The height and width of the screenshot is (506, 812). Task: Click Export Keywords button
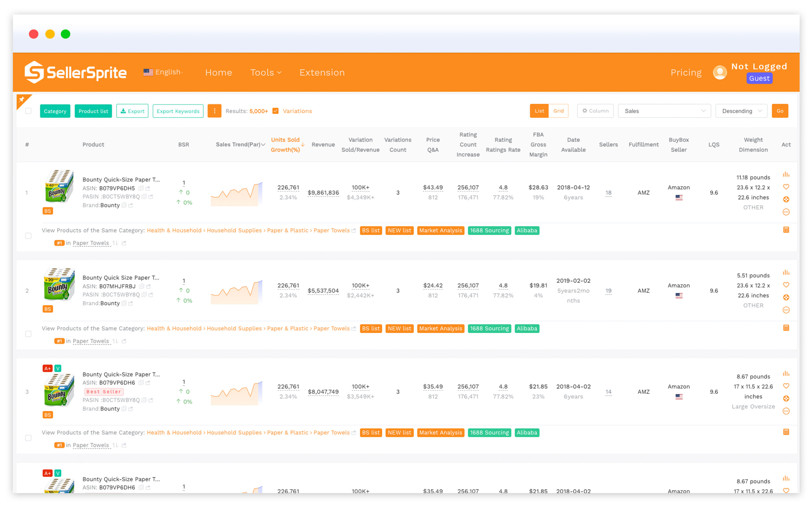click(178, 111)
